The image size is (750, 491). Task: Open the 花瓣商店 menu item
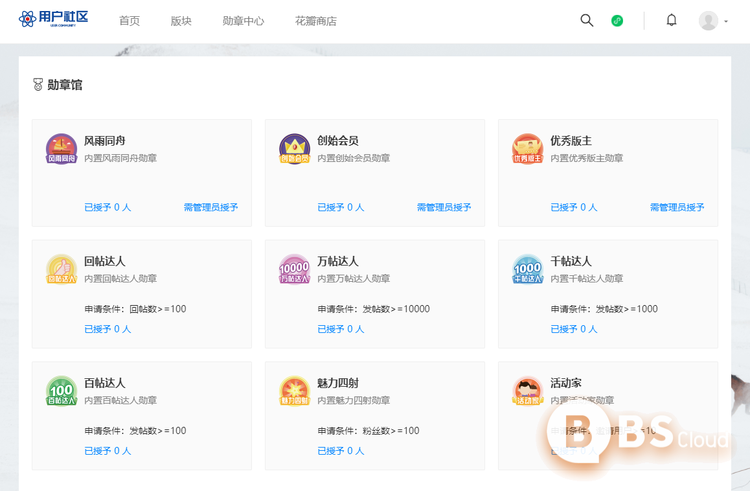click(x=316, y=21)
